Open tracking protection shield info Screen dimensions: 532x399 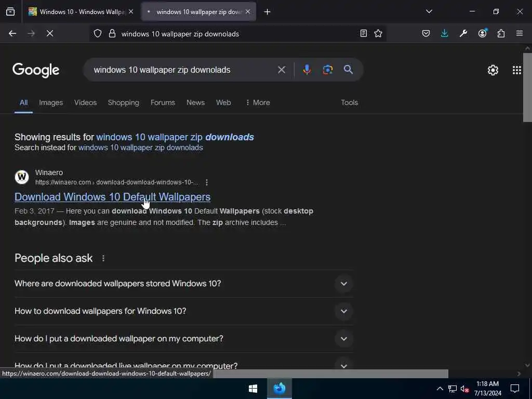click(x=98, y=34)
